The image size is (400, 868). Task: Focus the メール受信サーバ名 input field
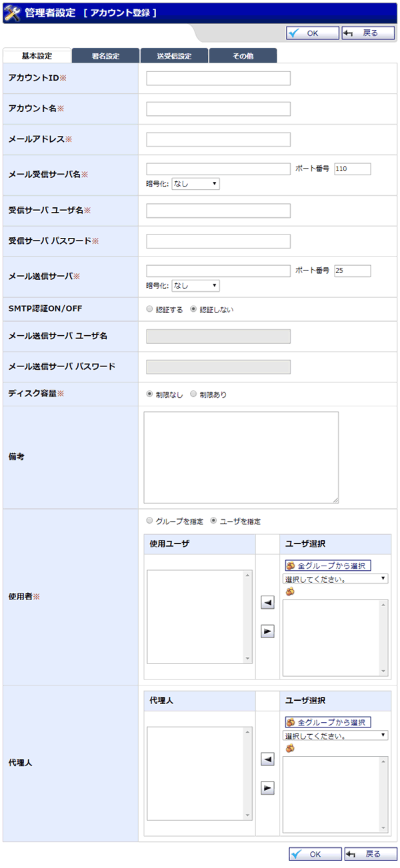pyautogui.click(x=218, y=169)
